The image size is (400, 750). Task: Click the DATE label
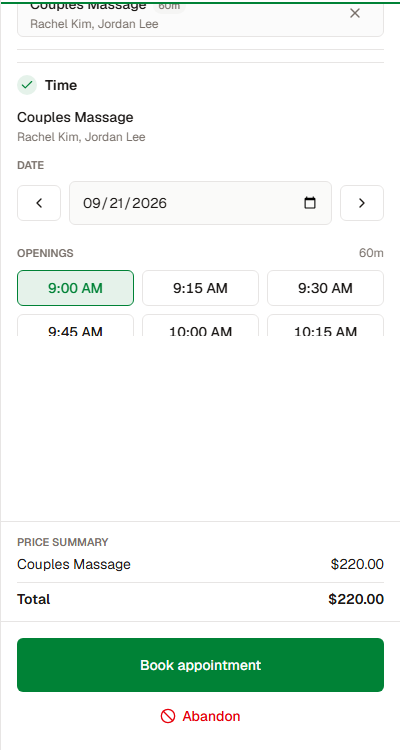[31, 165]
